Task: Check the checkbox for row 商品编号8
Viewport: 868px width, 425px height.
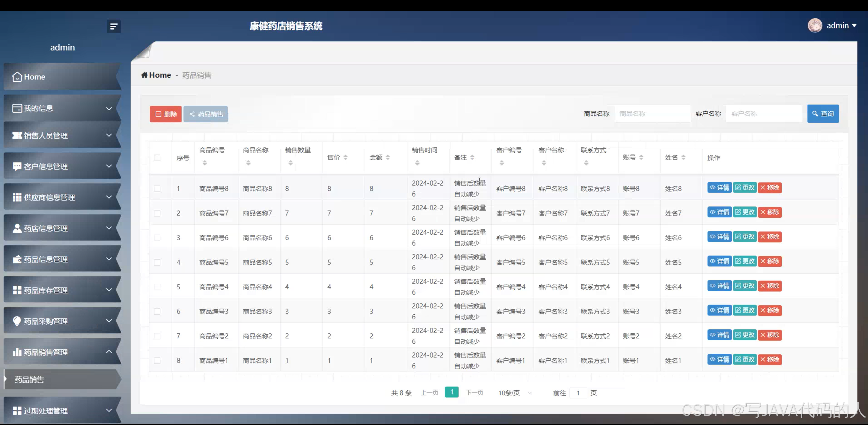Action: [157, 189]
